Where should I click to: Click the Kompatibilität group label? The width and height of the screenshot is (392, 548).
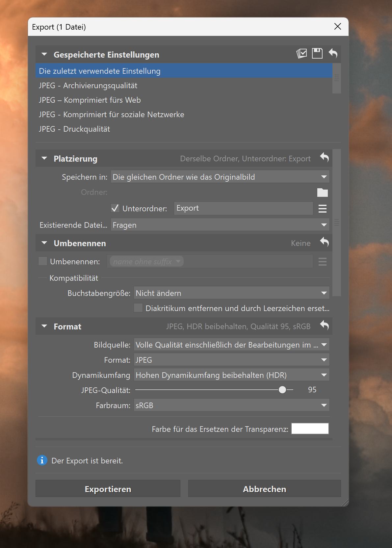point(74,278)
